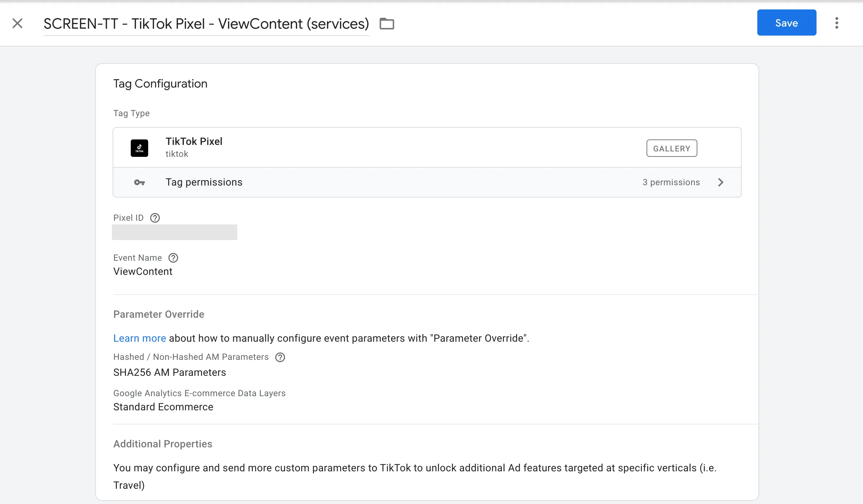Follow the Learn more link
This screenshot has width=863, height=504.
[139, 338]
